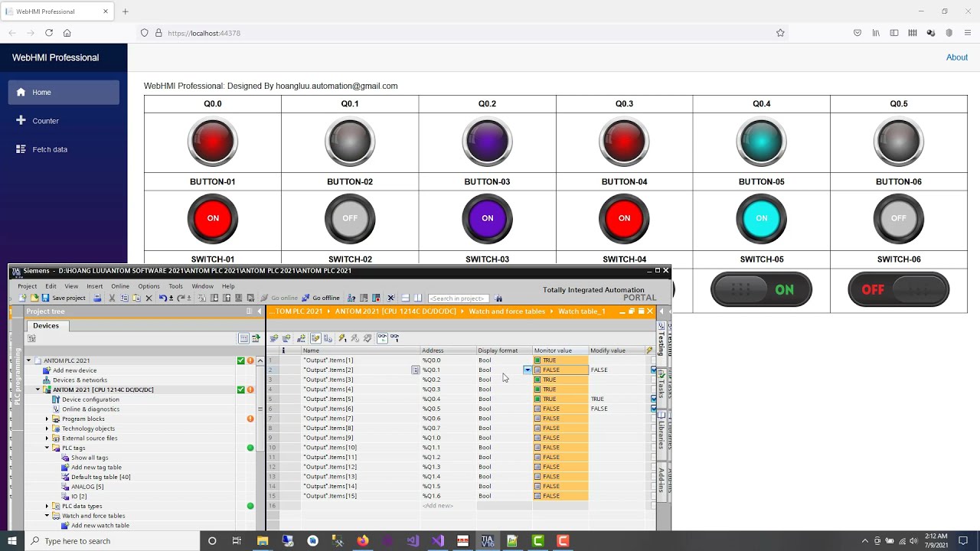Image resolution: width=980 pixels, height=551 pixels.
Task: Toggle SWITCH-01 red ON button
Action: (213, 218)
